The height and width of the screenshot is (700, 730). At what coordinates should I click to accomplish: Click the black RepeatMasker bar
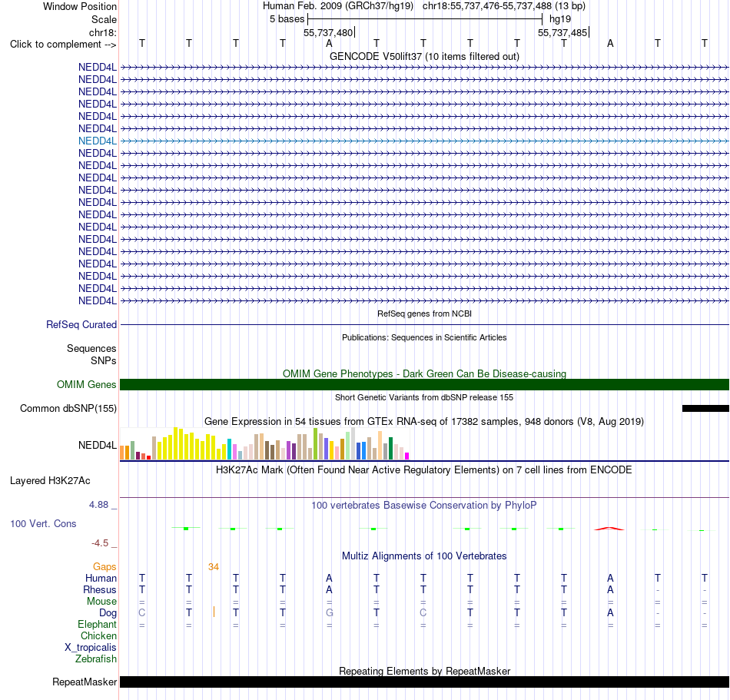coord(424,682)
